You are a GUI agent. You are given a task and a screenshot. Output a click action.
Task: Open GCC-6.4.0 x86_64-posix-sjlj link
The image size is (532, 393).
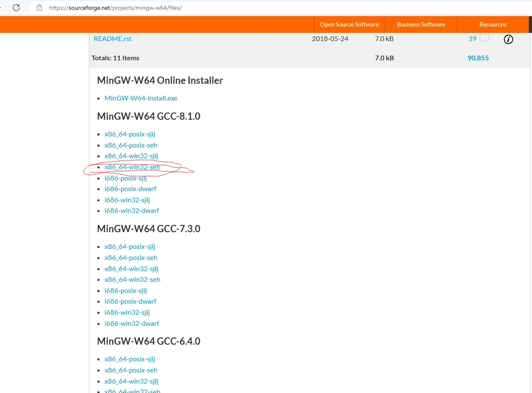(x=130, y=359)
